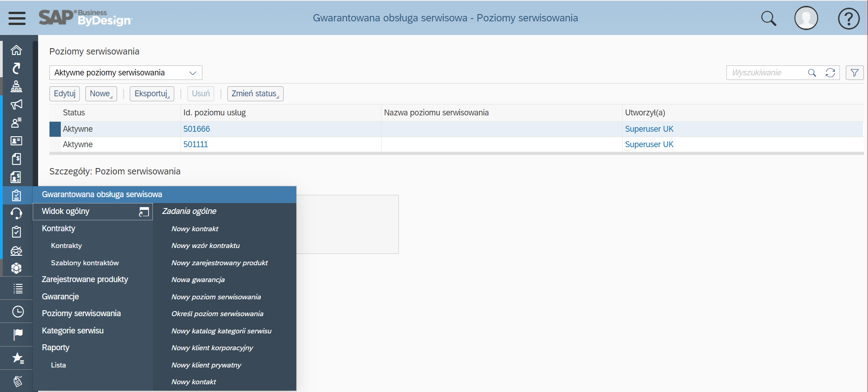This screenshot has height=392, width=868.
Task: Open Szablony kontraktów menu entry
Action: pyautogui.click(x=85, y=263)
